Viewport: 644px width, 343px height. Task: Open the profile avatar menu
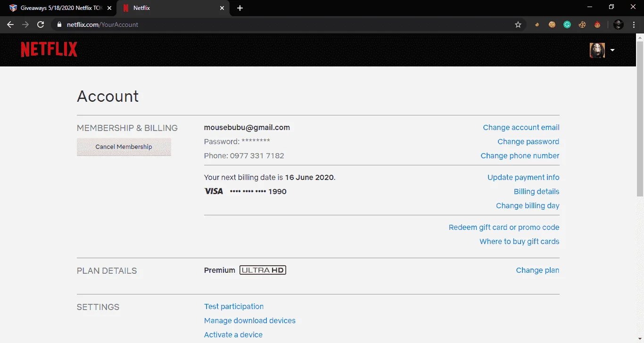(x=597, y=50)
